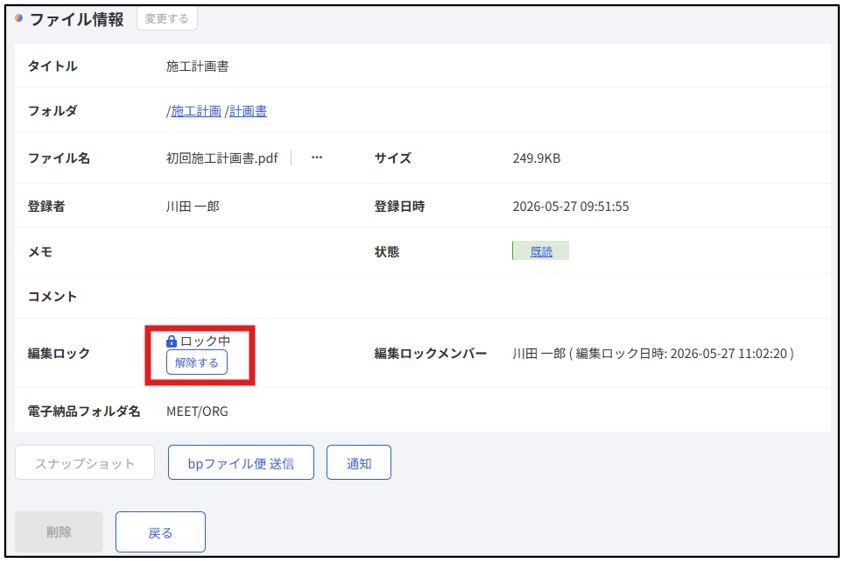Click the タイトル label

53,66
